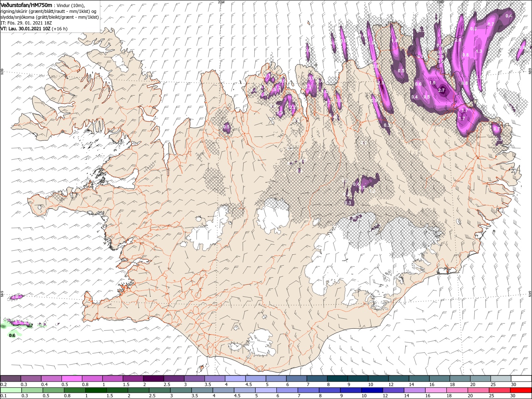Click the green 0.6 rain value off the southwest coast
The height and width of the screenshot is (399, 532).
click(12, 335)
